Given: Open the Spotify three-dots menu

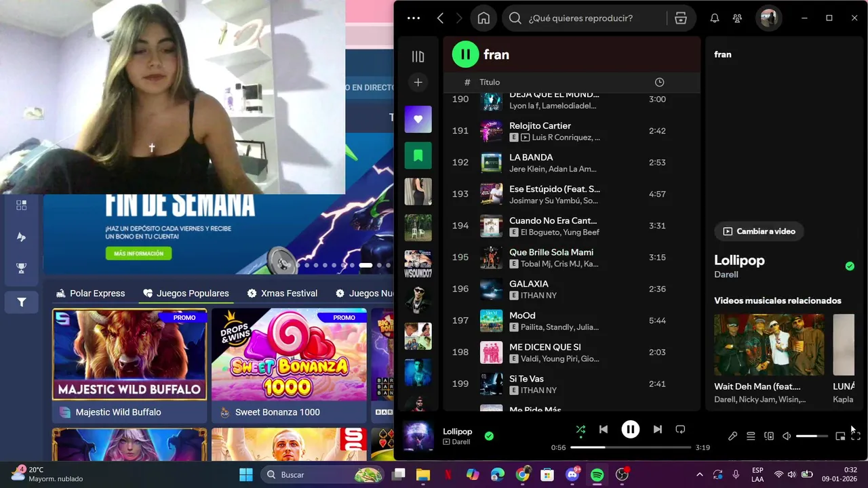Looking at the screenshot, I should pyautogui.click(x=414, y=18).
